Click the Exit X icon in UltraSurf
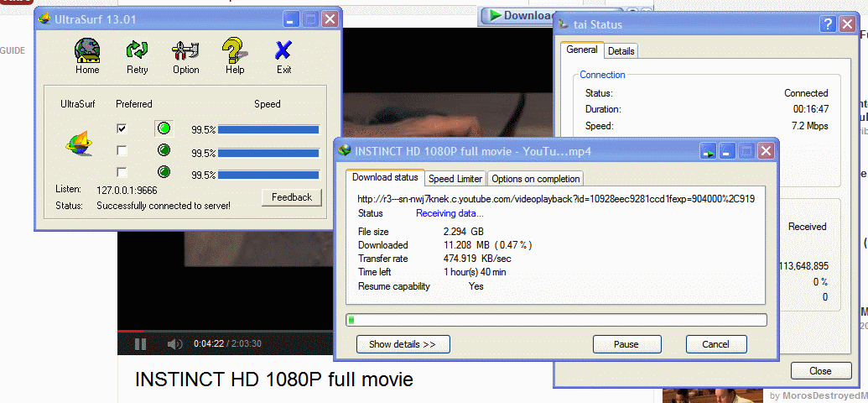Image resolution: width=868 pixels, height=403 pixels. tap(283, 50)
